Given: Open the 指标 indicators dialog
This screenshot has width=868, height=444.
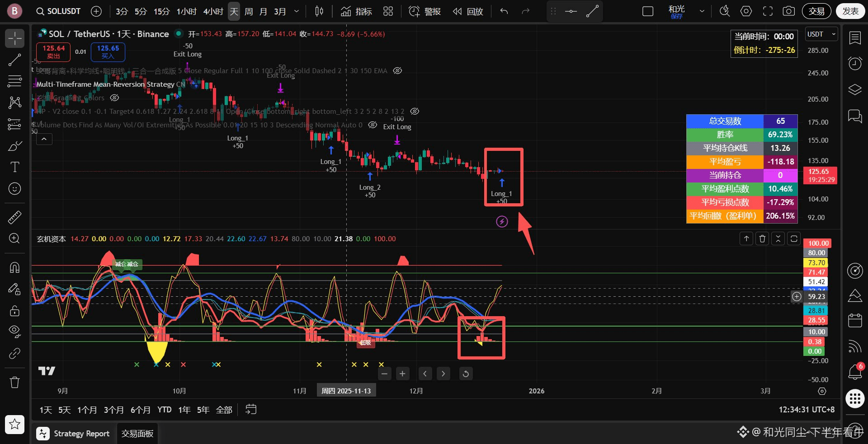Looking at the screenshot, I should pos(356,11).
